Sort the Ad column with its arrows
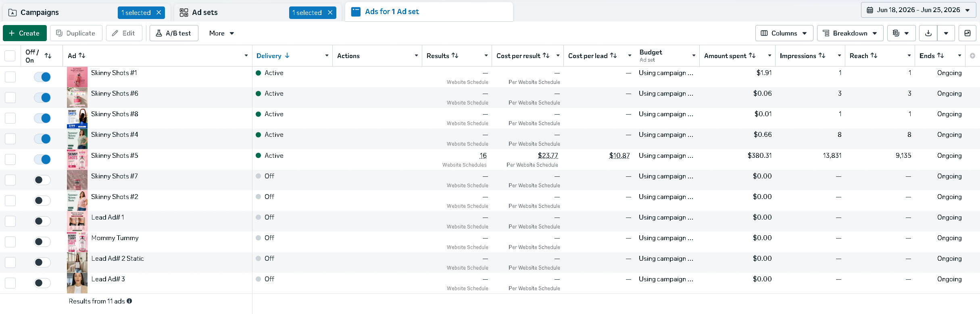Viewport: 980px width, 314px height. click(82, 56)
